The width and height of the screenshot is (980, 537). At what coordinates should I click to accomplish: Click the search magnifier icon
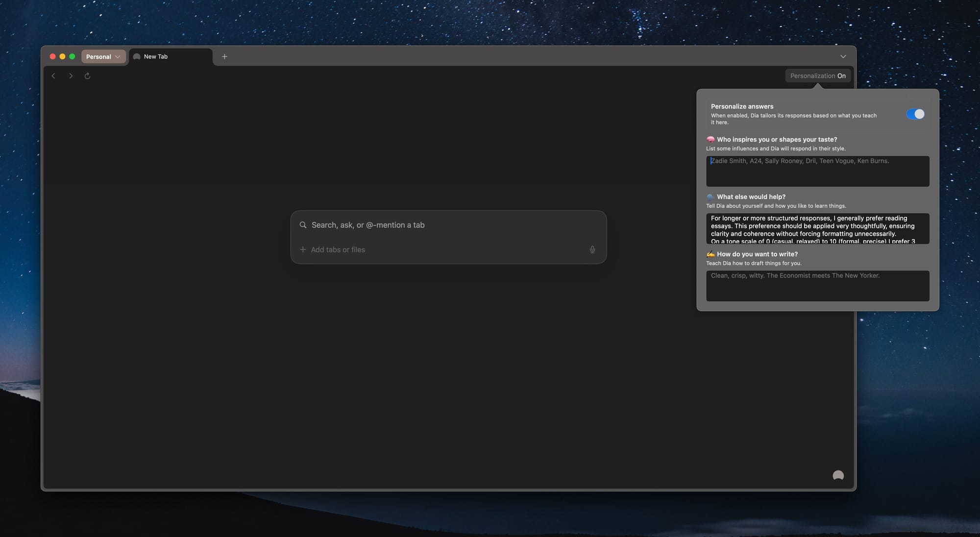(303, 225)
